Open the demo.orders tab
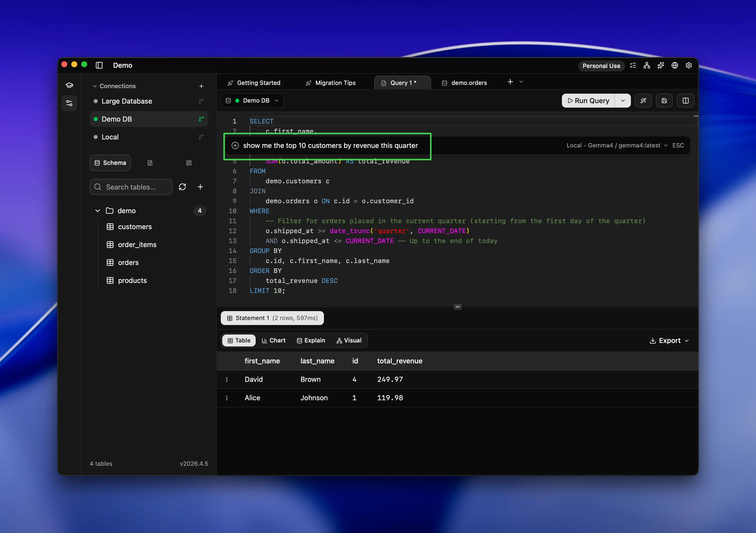Viewport: 756px width, 533px height. click(468, 83)
